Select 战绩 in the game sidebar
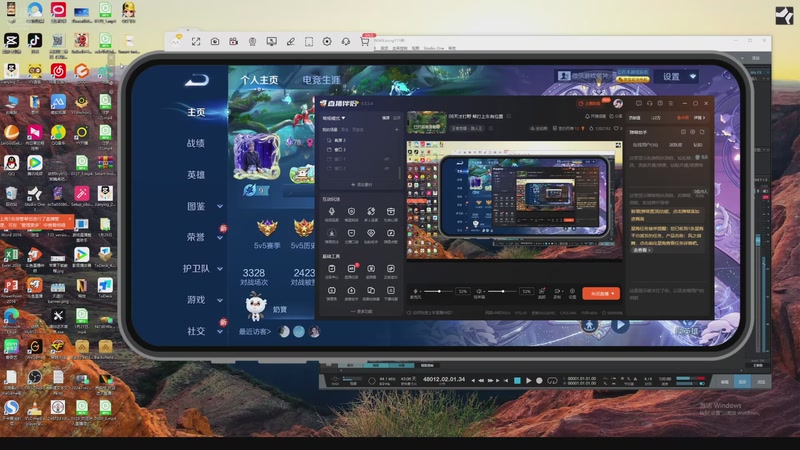This screenshot has height=450, width=800. (196, 143)
